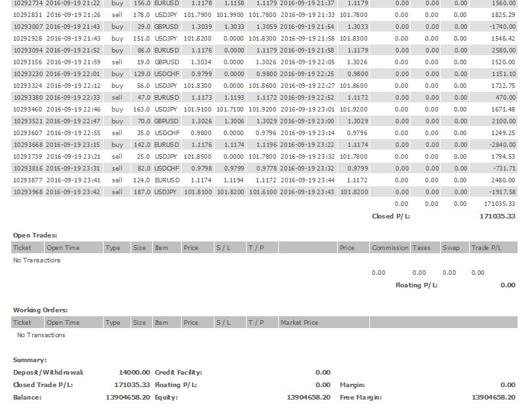
Task: Click the Taxes column header
Action: pyautogui.click(x=421, y=247)
